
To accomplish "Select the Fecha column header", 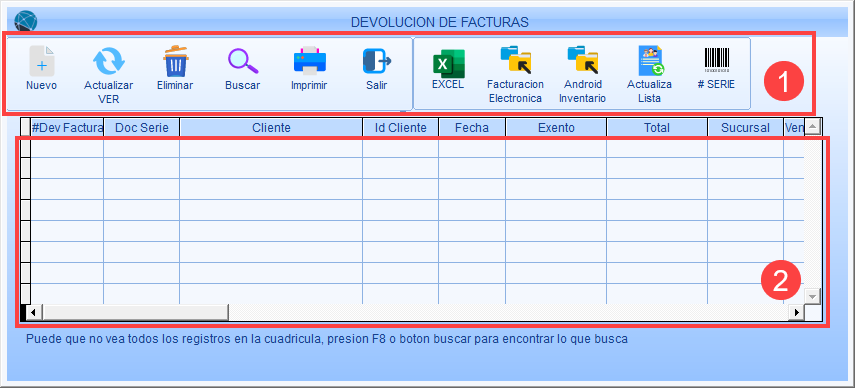I will [x=472, y=128].
